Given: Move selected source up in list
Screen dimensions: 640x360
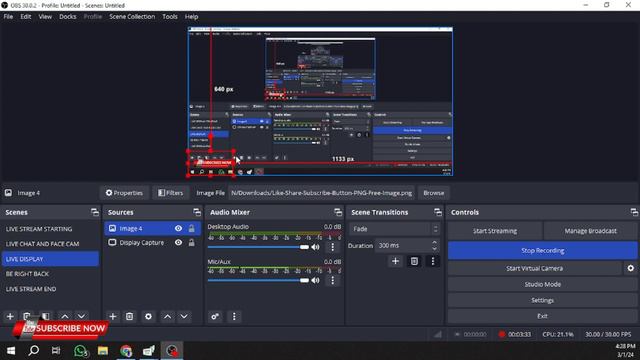Looking at the screenshot, I should pos(167,316).
